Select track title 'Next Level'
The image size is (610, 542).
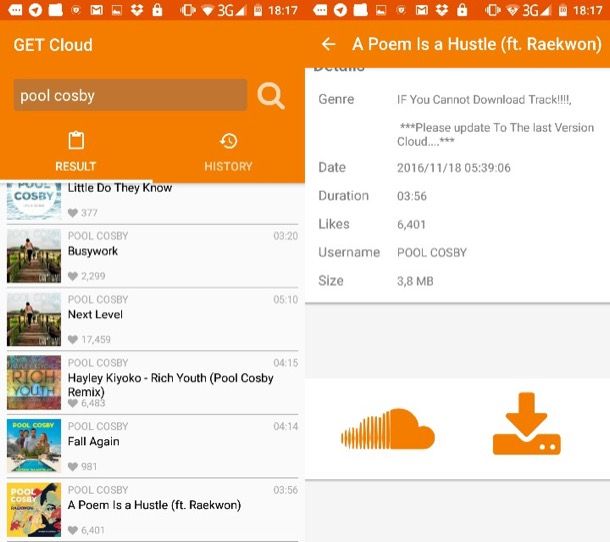pos(95,314)
